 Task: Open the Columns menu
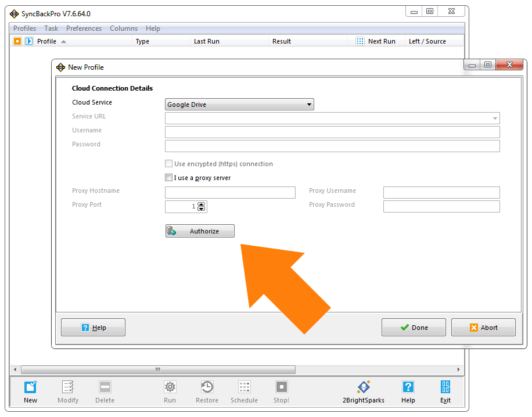pyautogui.click(x=124, y=28)
